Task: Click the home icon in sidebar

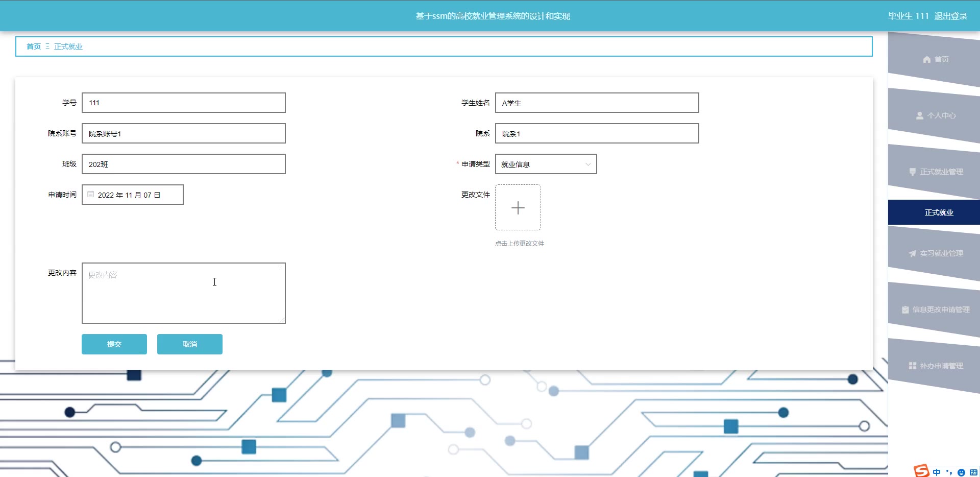Action: coord(927,59)
